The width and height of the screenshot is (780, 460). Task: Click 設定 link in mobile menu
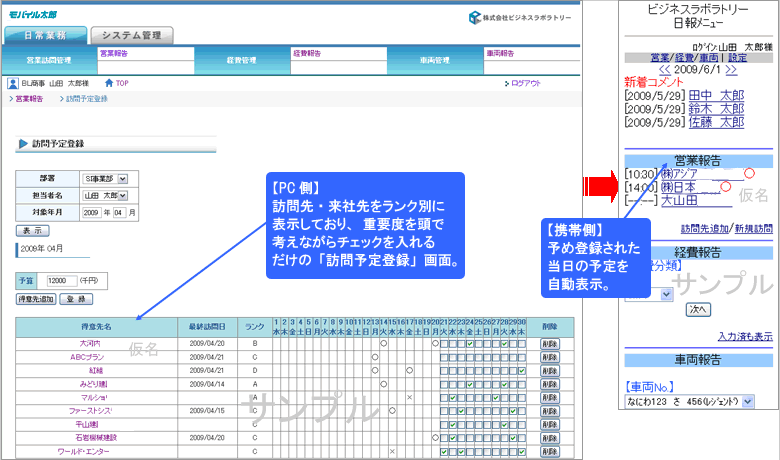coord(737,58)
